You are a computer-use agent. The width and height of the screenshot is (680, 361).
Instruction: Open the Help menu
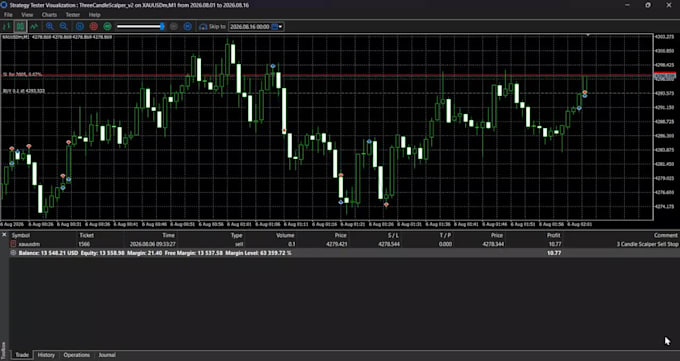94,15
